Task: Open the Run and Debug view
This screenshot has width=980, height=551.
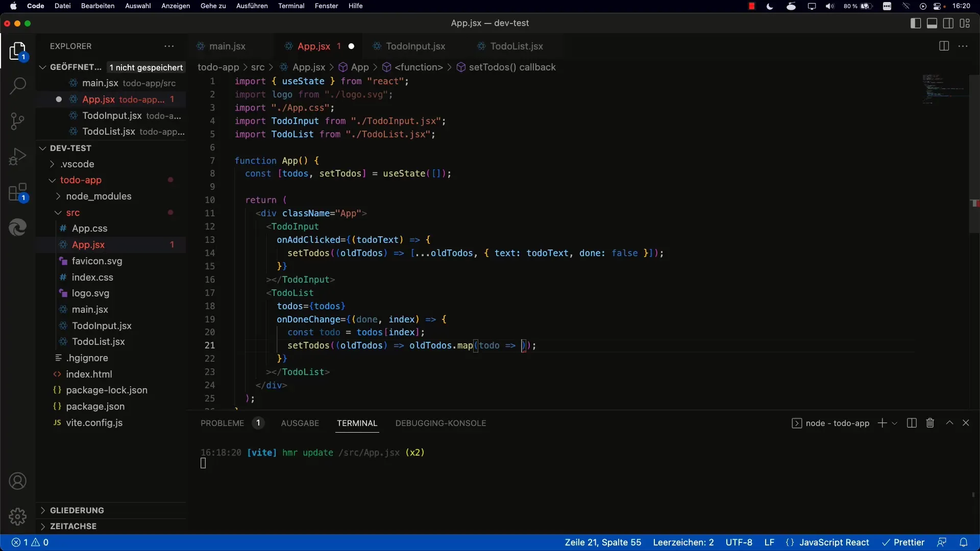Action: [x=17, y=157]
